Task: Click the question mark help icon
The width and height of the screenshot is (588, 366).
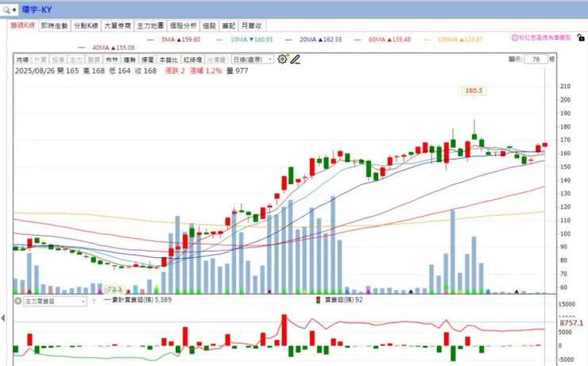Action: click(x=94, y=301)
